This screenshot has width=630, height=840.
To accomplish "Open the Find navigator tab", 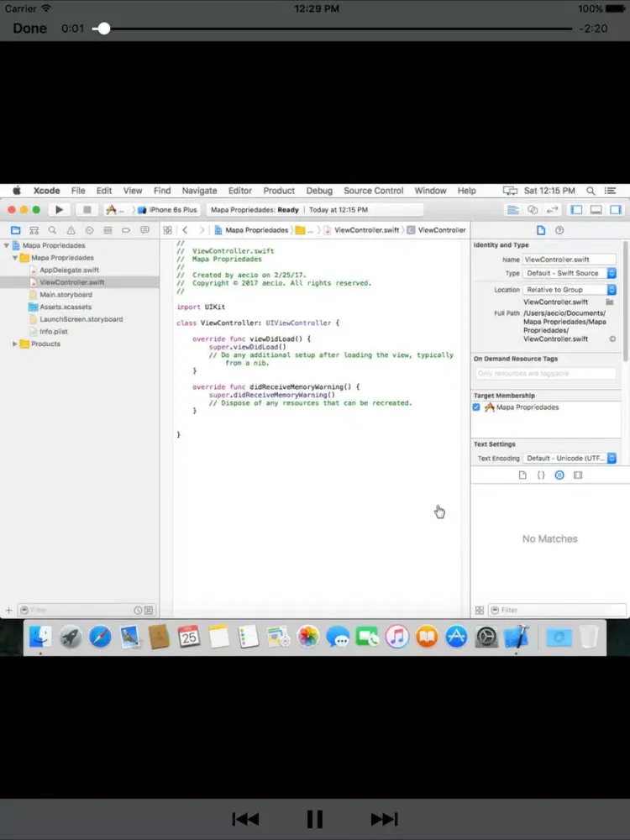I will pos(52,230).
